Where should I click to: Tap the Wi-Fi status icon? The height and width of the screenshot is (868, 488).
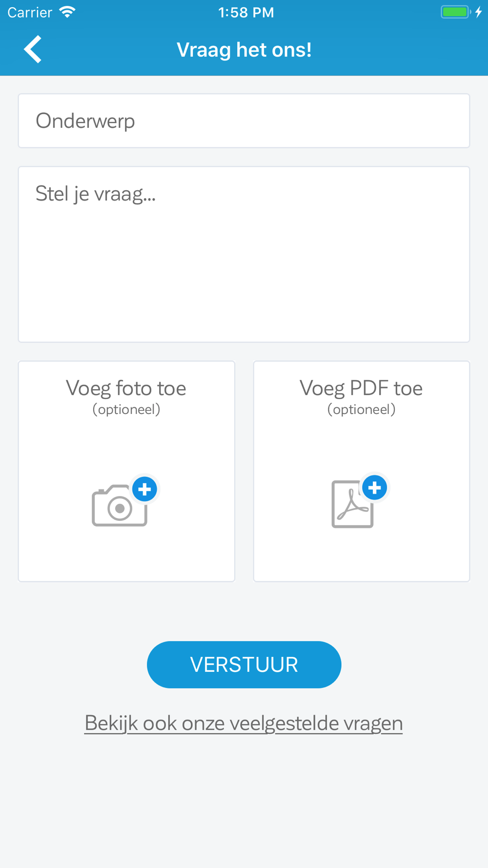click(x=67, y=12)
